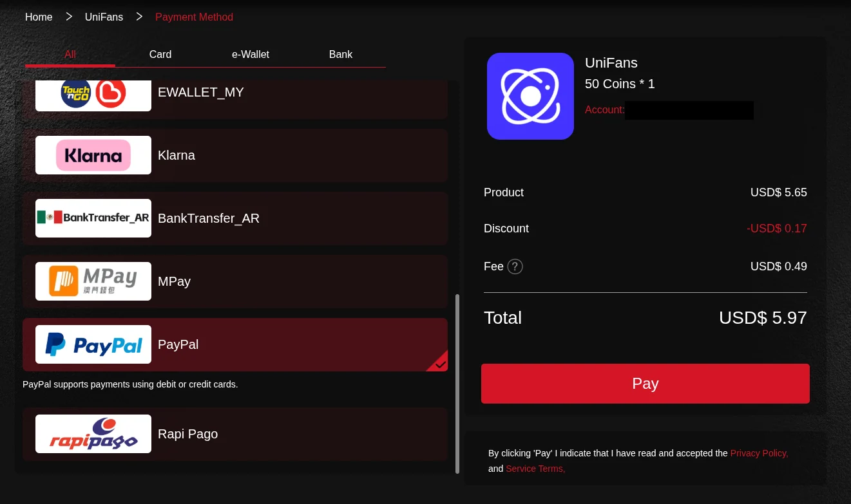Image resolution: width=851 pixels, height=504 pixels.
Task: Click the PayPal debit or credit cards note
Action: [130, 384]
